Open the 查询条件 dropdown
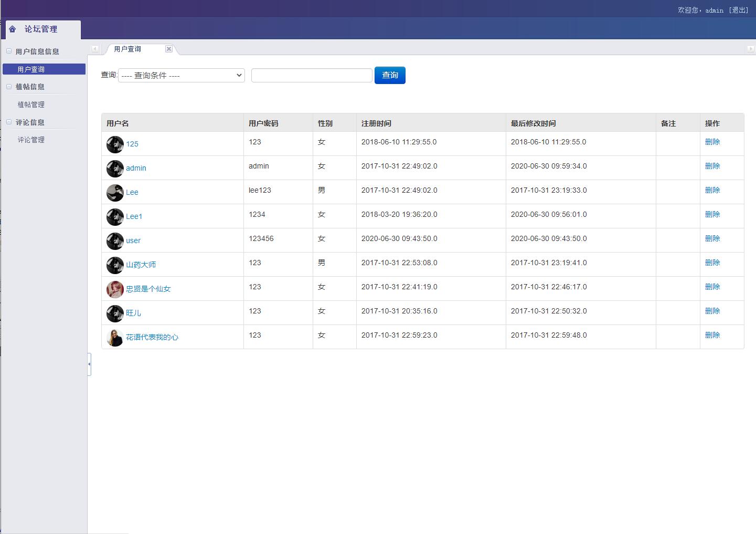756x534 pixels. (x=182, y=76)
